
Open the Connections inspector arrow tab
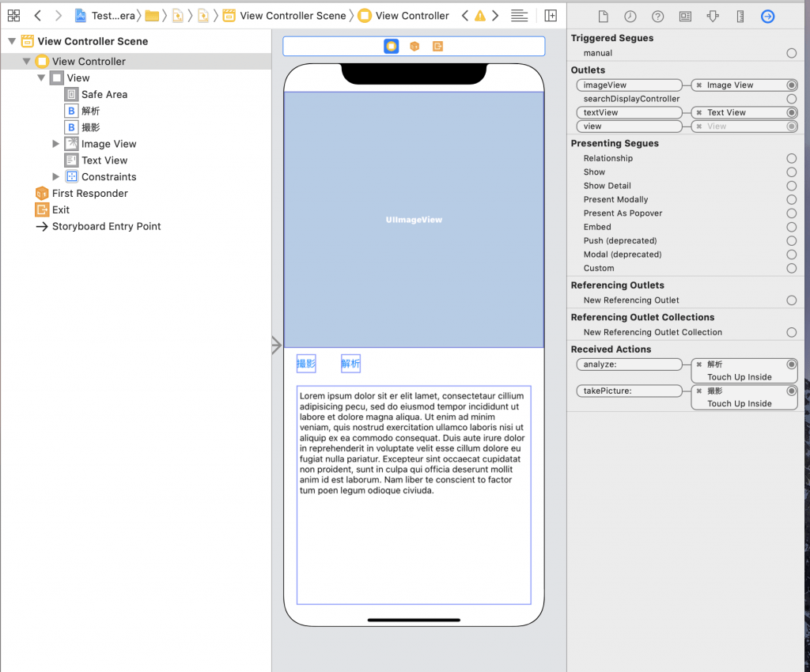click(767, 17)
